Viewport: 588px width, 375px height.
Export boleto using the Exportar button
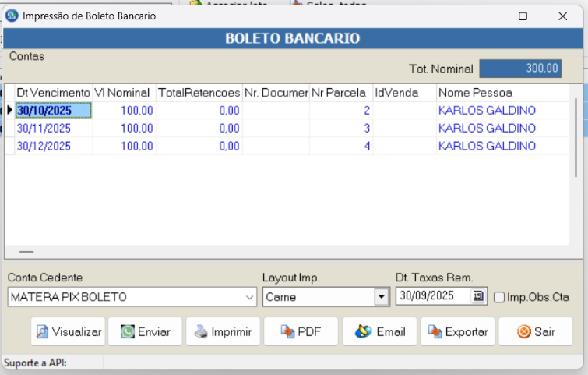point(457,331)
